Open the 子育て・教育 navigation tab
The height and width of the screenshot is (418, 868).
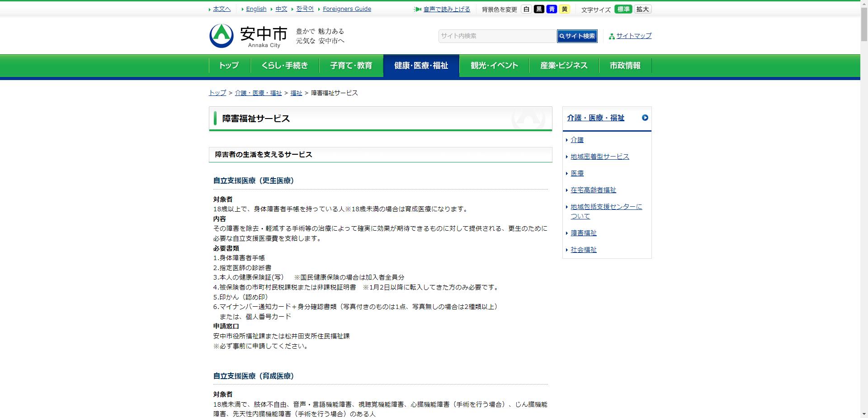pyautogui.click(x=351, y=66)
